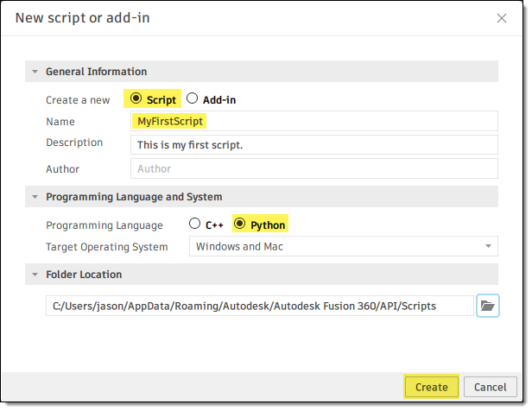This screenshot has height=411, width=532.
Task: Click the Create a new label
Action: 78,100
